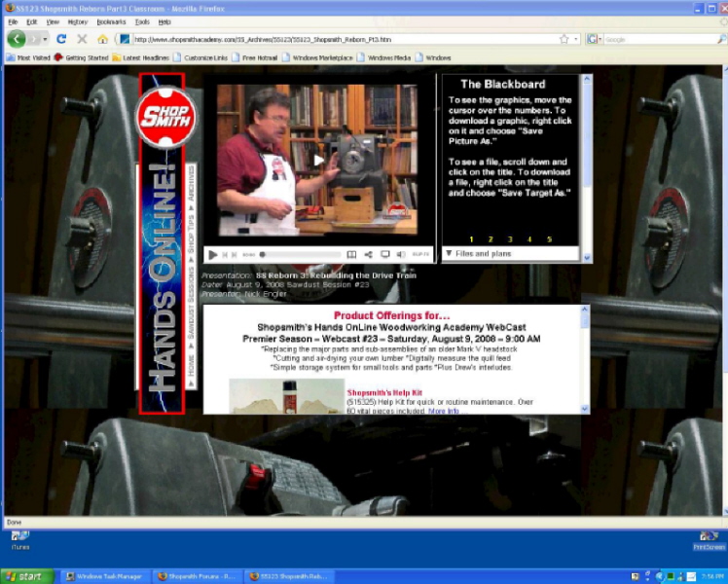728x584 pixels.
Task: Click the video seek progress bar
Action: (301, 254)
